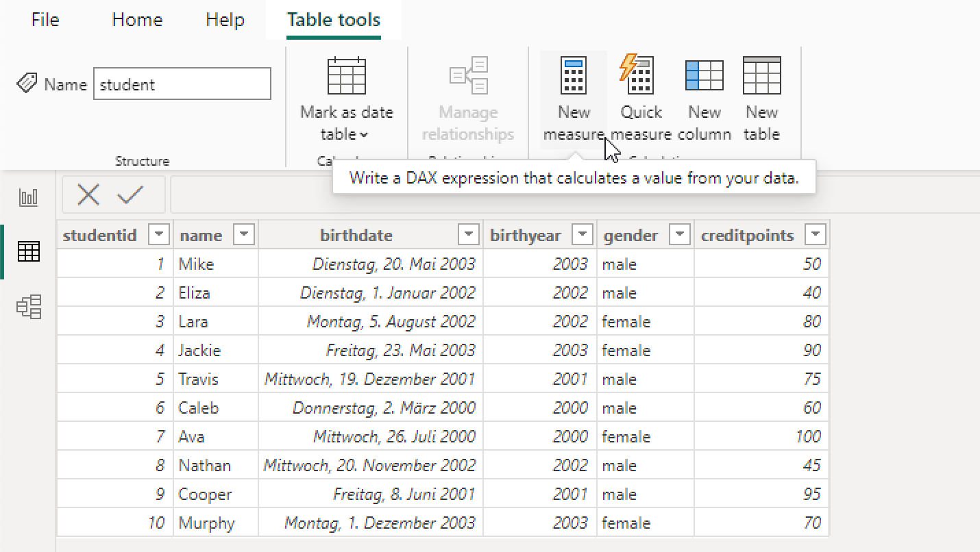Open gender column filter dropdown
The image size is (980, 552).
(x=680, y=235)
